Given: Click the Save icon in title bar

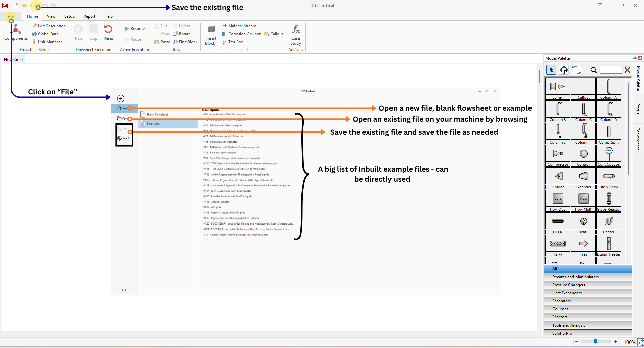Looking at the screenshot, I should coord(37,6).
